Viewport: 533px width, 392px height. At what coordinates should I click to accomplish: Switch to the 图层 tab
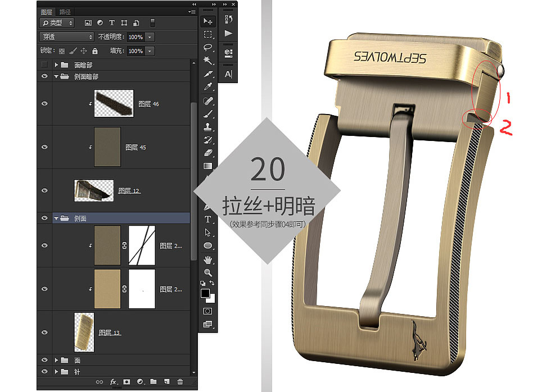pos(47,12)
